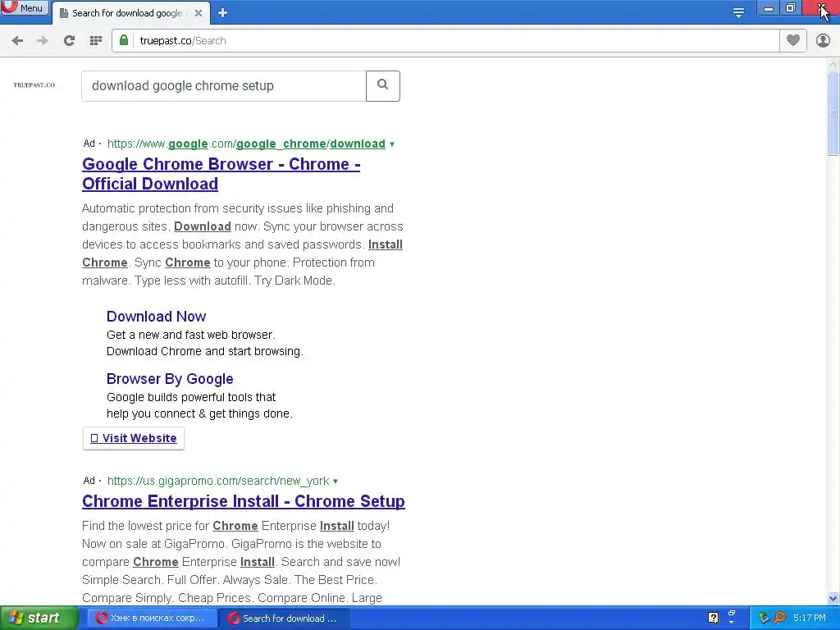Click 'Download Now' sitelink
This screenshot has width=840, height=630.
[156, 316]
